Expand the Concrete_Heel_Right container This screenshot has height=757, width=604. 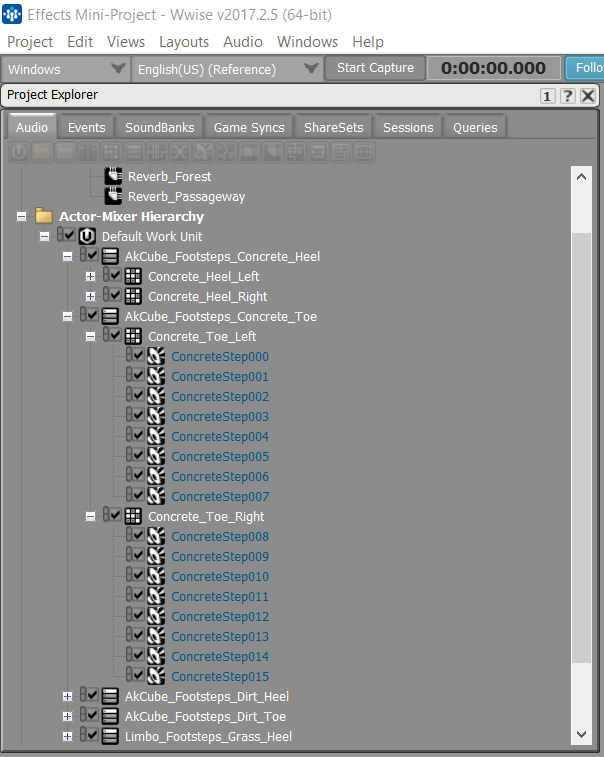(x=90, y=296)
